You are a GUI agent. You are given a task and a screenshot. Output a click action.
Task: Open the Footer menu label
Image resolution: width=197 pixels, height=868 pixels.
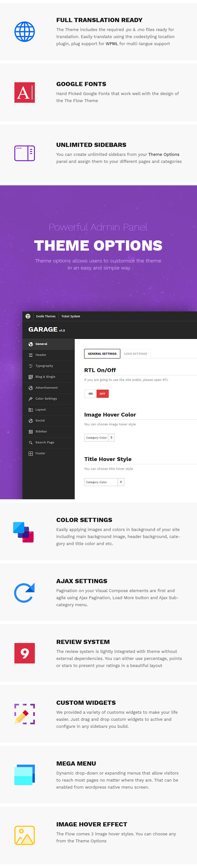(40, 454)
